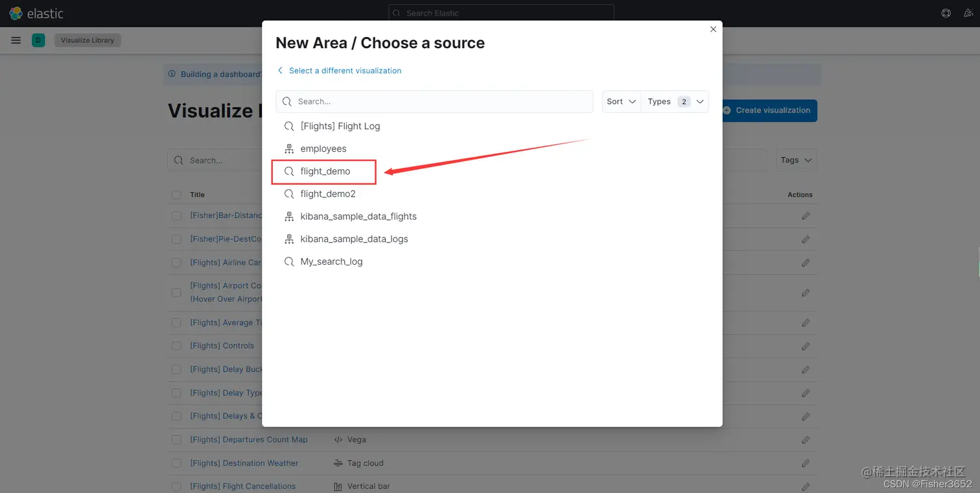Screen dimensions: 980x493
Task: Check the [Fisher]Bar-Distance row checkbox
Action: [176, 215]
